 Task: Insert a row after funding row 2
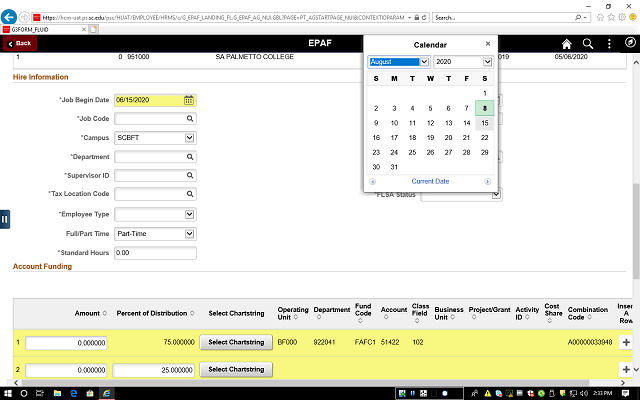tap(626, 369)
